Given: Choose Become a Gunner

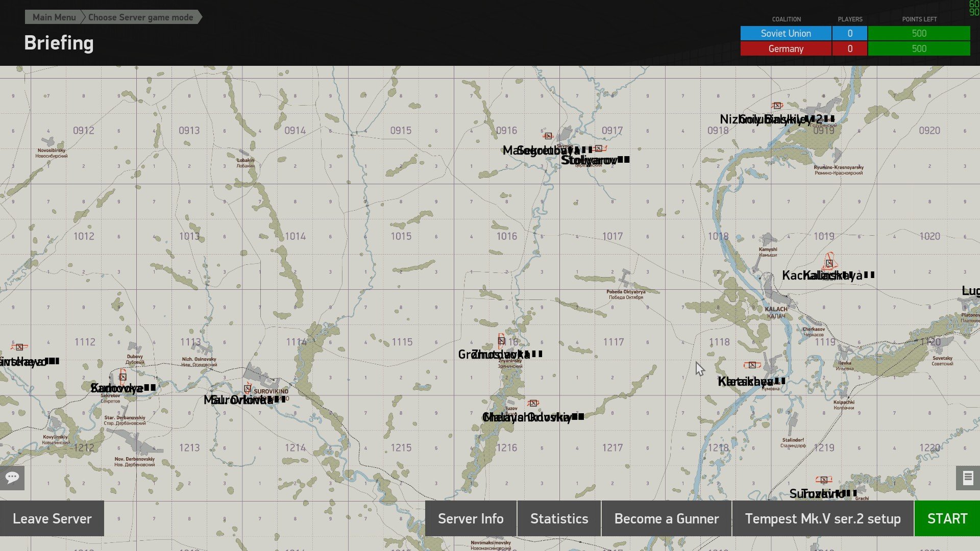Looking at the screenshot, I should 667,519.
